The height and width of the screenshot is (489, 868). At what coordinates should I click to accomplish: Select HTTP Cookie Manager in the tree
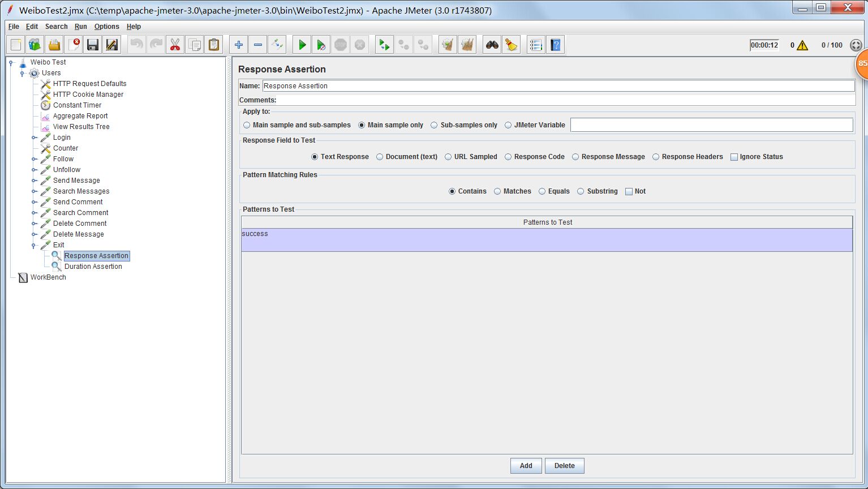click(x=88, y=95)
